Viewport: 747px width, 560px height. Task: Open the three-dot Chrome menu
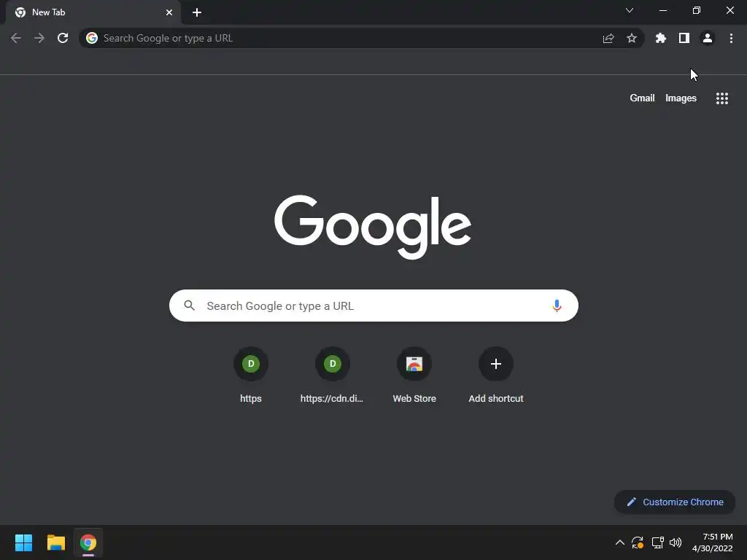click(731, 38)
